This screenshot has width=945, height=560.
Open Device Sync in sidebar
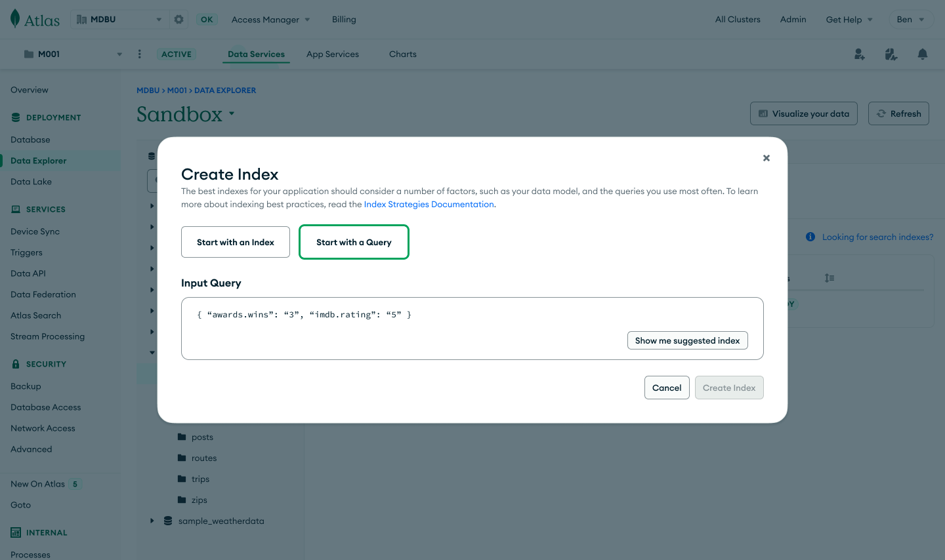(x=35, y=231)
